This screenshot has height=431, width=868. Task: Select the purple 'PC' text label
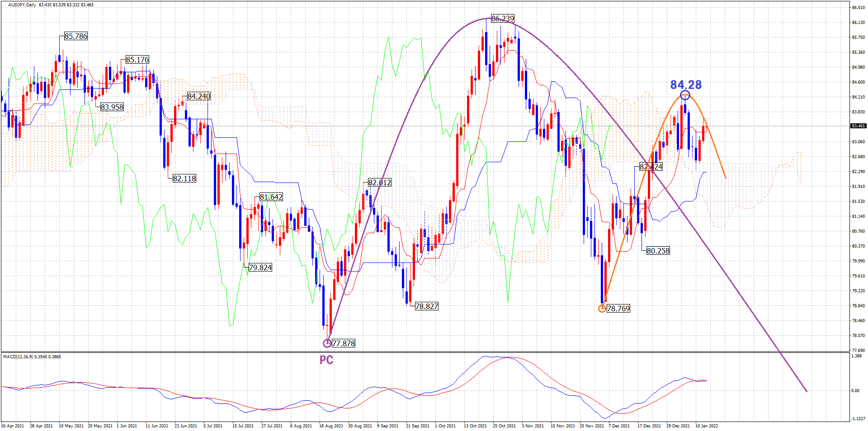[x=326, y=360]
